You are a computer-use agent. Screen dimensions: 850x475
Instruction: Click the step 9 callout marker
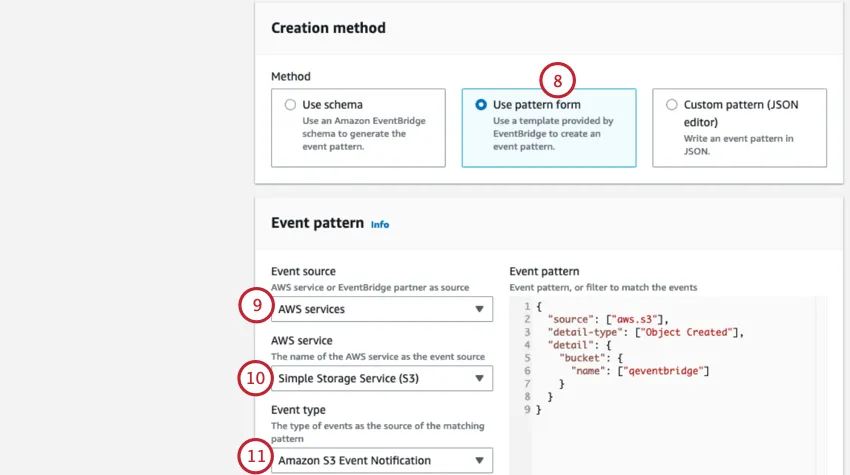coord(256,307)
